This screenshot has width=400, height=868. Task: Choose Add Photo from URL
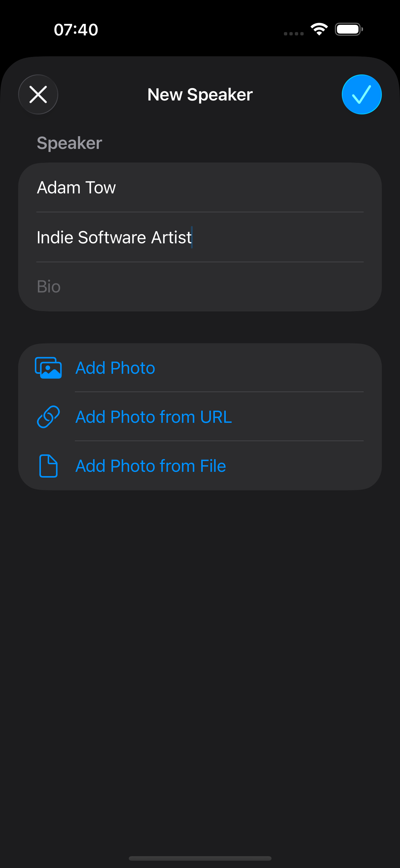153,417
